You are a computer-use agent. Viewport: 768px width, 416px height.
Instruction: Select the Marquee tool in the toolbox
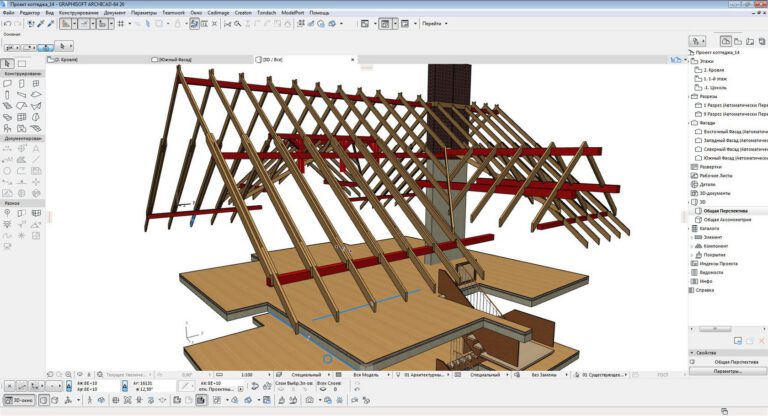point(22,64)
